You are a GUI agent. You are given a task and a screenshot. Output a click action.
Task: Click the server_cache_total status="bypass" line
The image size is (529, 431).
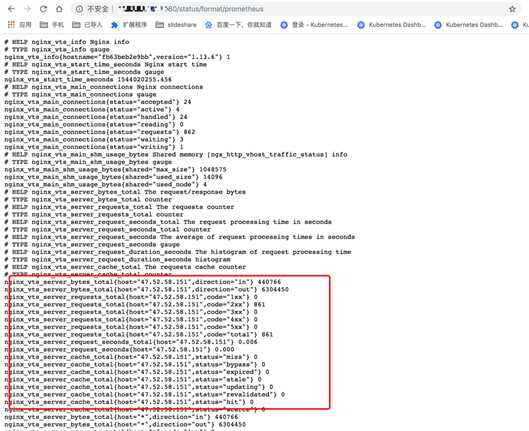pyautogui.click(x=135, y=365)
